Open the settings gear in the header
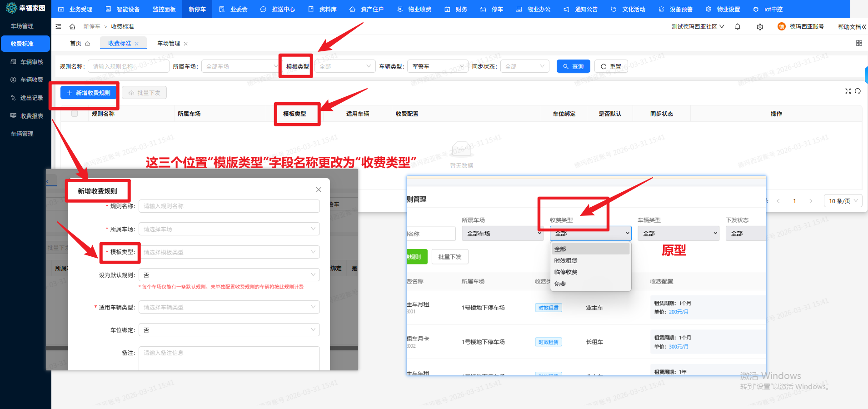 pyautogui.click(x=760, y=27)
